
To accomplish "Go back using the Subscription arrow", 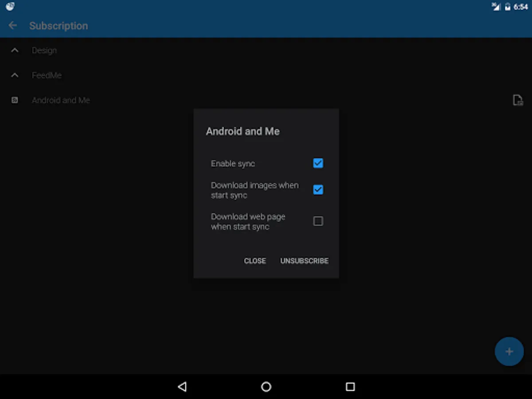I will pos(12,26).
